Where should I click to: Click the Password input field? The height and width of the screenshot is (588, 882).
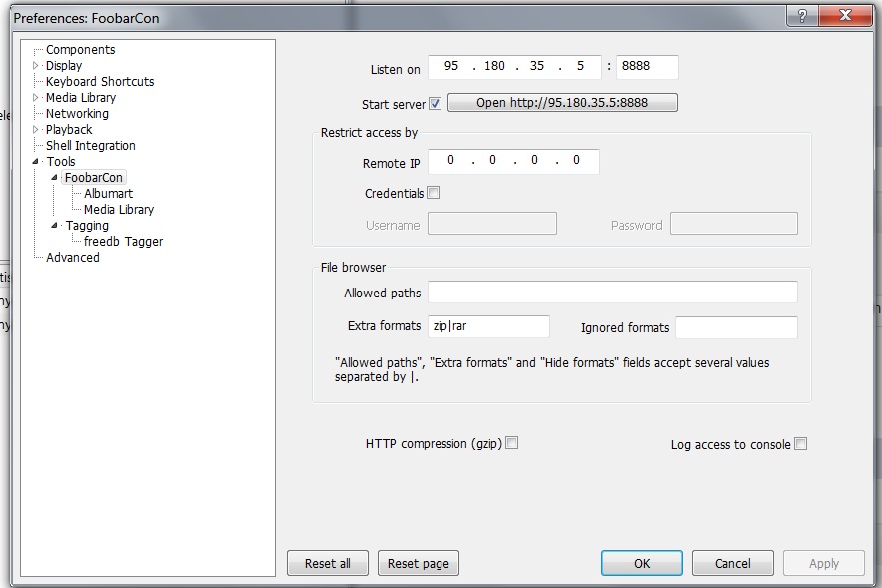[x=734, y=224]
